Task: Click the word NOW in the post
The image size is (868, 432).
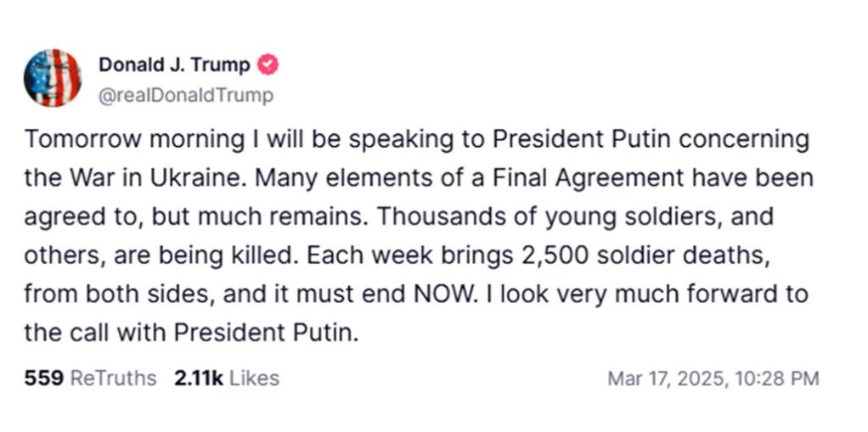Action: (444, 294)
